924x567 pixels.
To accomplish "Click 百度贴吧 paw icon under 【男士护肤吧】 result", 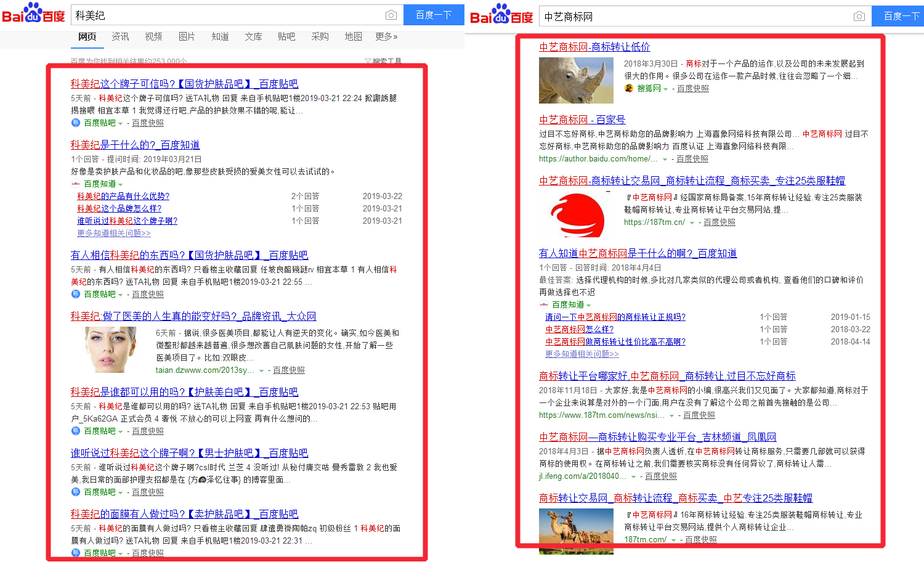I will pyautogui.click(x=75, y=492).
